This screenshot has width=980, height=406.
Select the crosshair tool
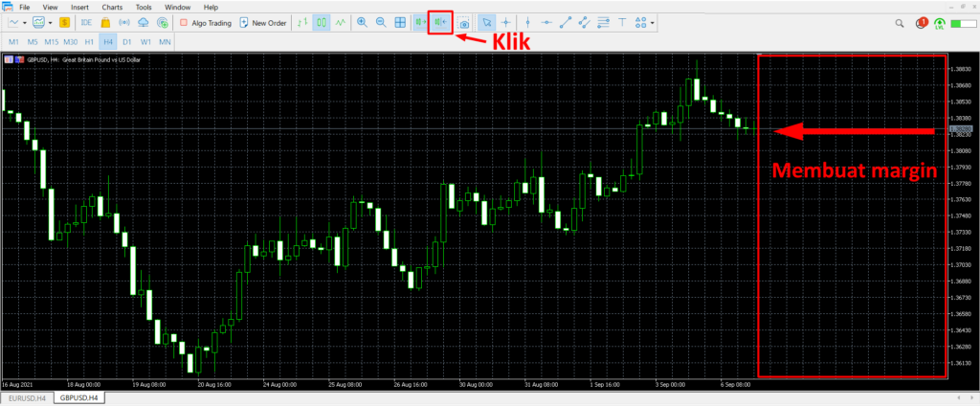[x=505, y=23]
